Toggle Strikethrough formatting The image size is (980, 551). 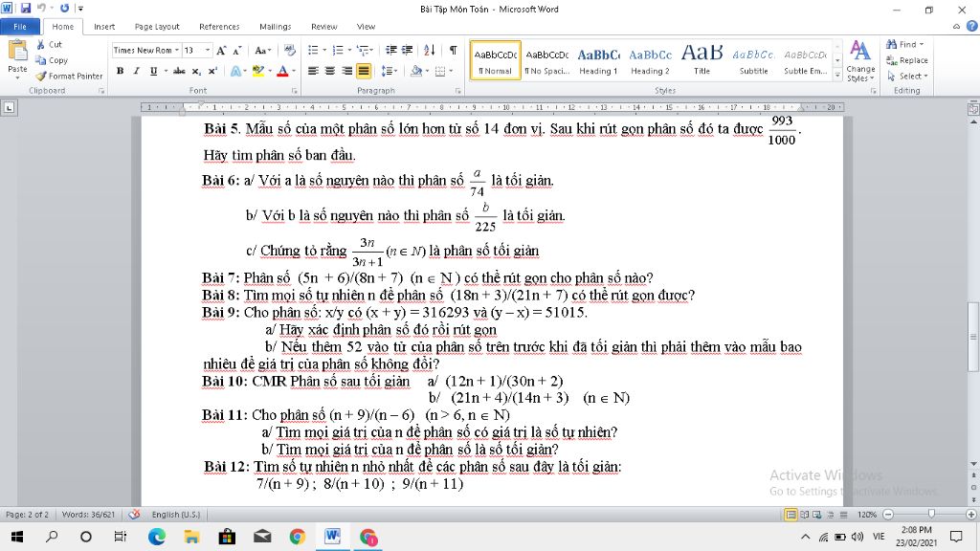(179, 71)
